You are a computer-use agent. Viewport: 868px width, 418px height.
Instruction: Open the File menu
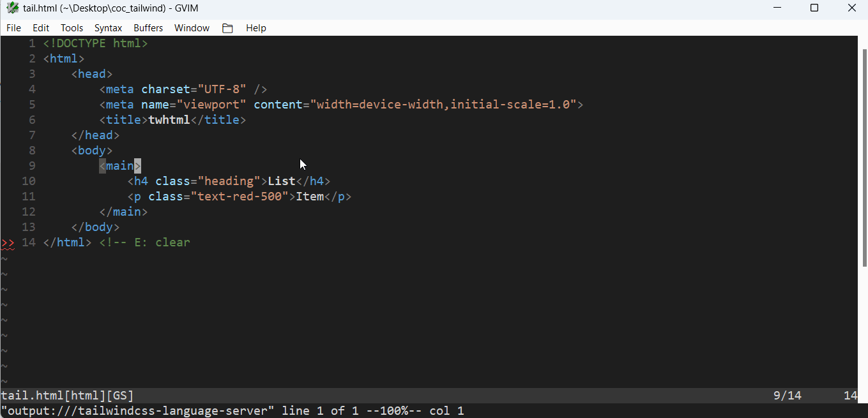pos(13,27)
